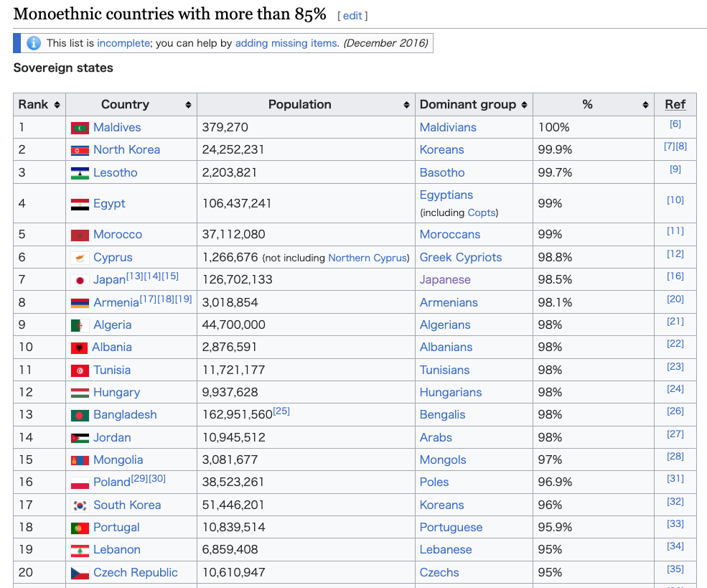Open the edit link beside section heading

coord(352,16)
